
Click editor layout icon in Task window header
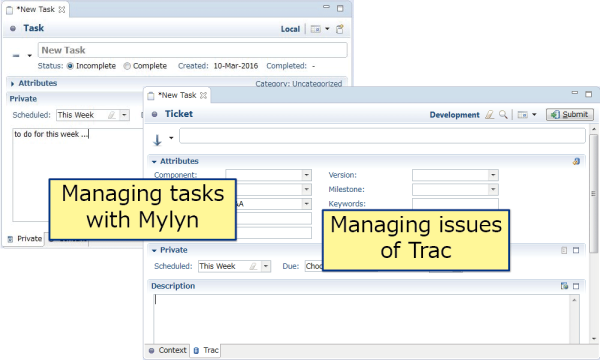[315, 29]
